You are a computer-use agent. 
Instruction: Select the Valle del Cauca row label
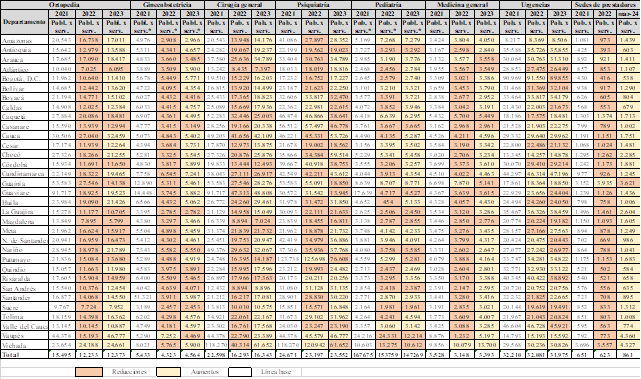coord(24,326)
